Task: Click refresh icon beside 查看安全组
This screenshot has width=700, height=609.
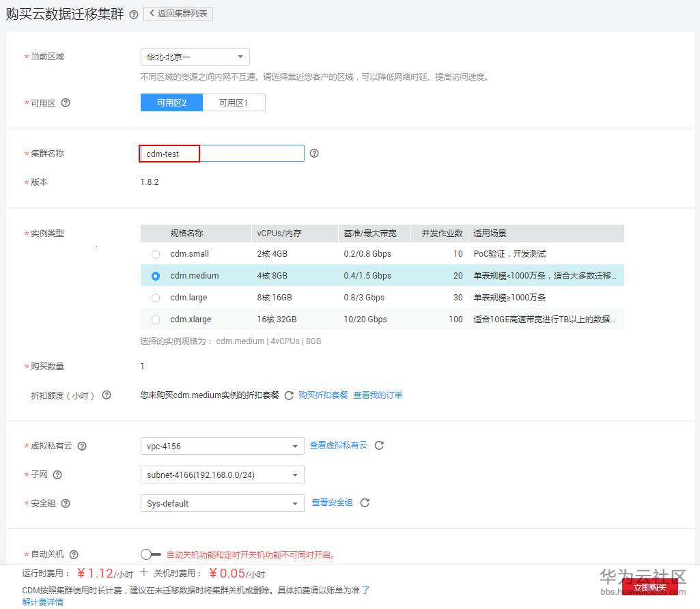Action: coord(365,502)
